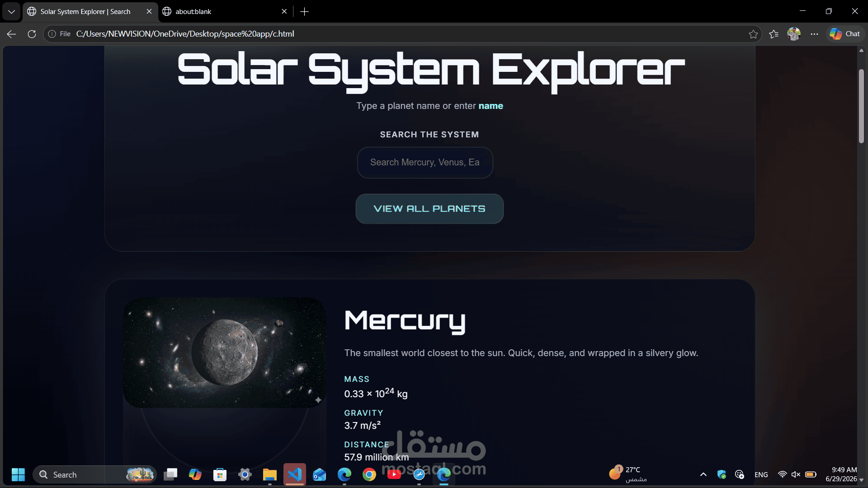Click the taskbar Search box
868x488 pixels.
pos(94,474)
